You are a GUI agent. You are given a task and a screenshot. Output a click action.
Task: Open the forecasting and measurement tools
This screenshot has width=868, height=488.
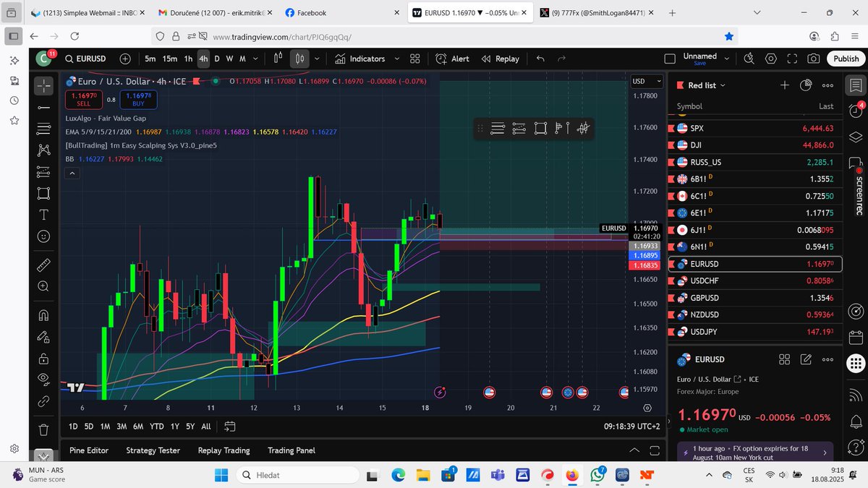coord(43,172)
